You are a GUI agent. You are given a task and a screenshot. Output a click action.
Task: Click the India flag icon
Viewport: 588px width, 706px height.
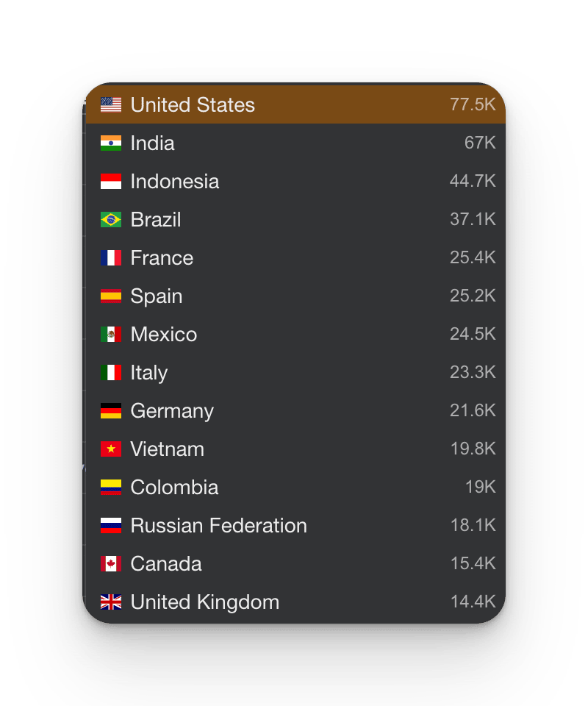pos(111,143)
